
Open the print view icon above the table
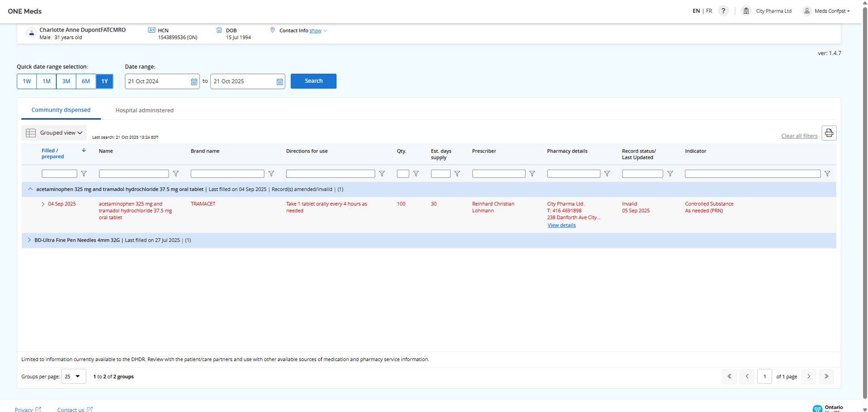[x=829, y=132]
